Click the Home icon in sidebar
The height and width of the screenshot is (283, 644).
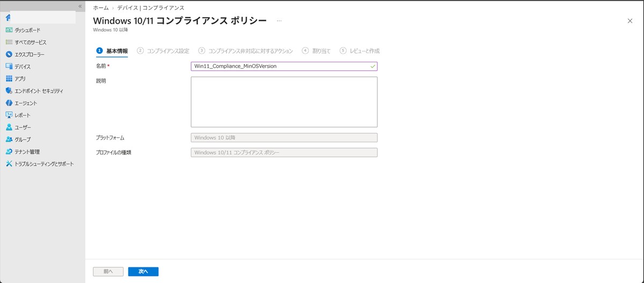coord(8,18)
